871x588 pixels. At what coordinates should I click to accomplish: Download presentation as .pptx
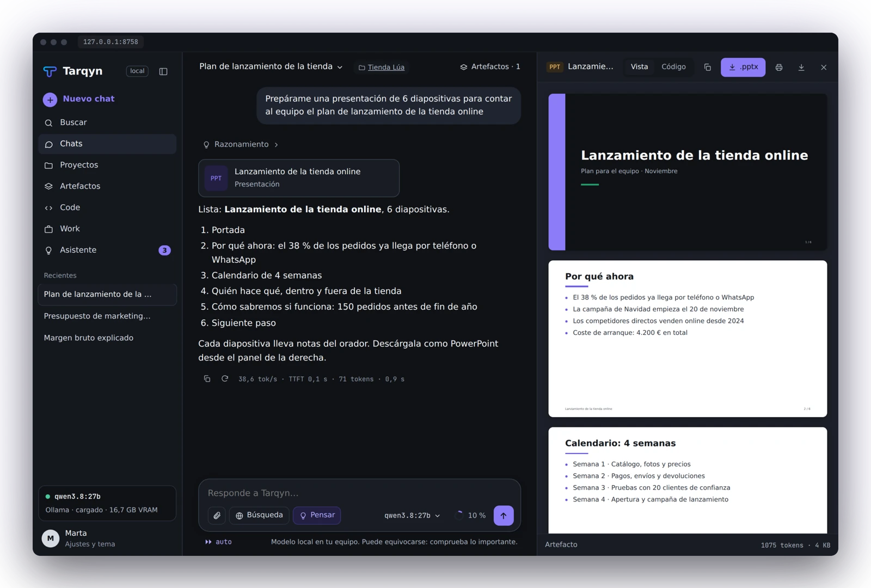743,67
